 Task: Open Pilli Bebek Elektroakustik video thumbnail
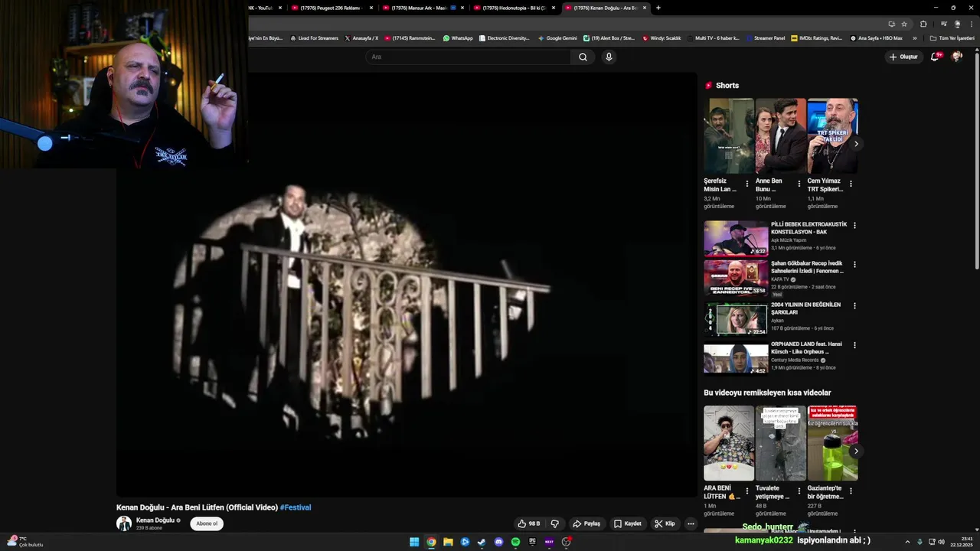[736, 238]
